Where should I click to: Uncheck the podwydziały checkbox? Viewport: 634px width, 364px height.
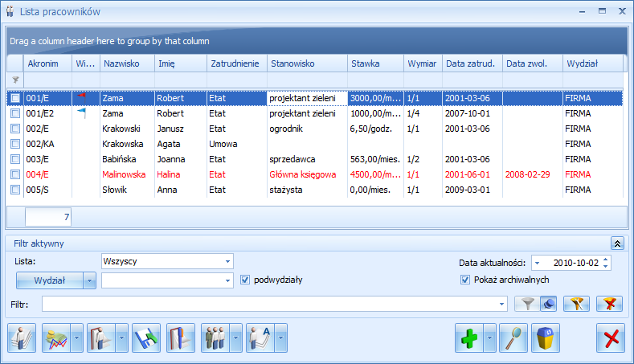245,280
